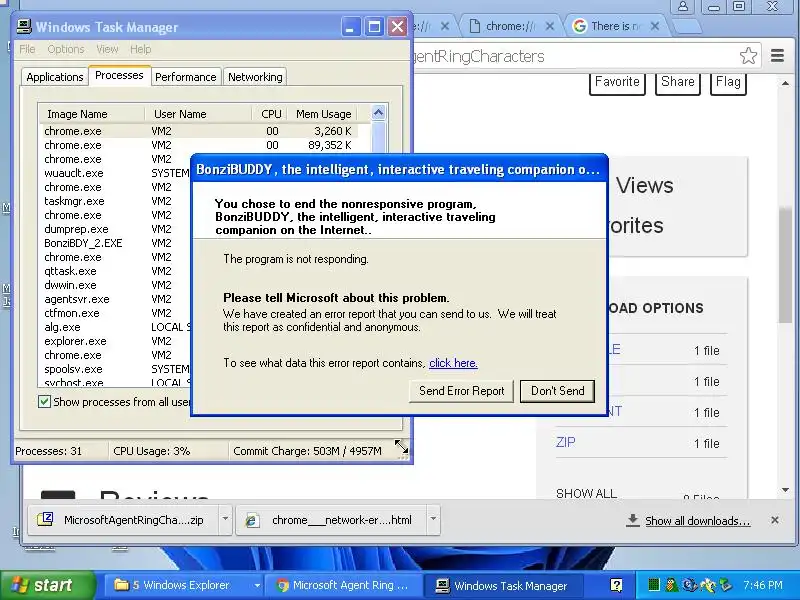The image size is (800, 600).
Task: Click the Send Error Report button
Action: click(x=461, y=391)
